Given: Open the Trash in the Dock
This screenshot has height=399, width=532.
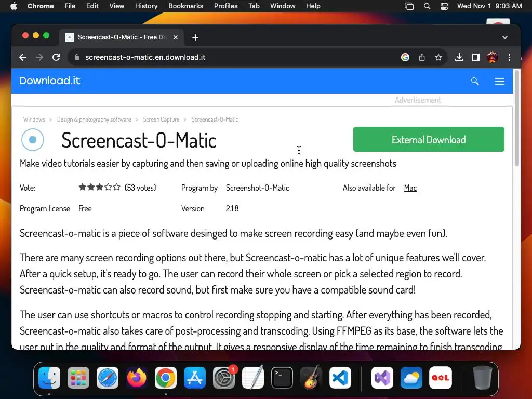Looking at the screenshot, I should [x=483, y=377].
